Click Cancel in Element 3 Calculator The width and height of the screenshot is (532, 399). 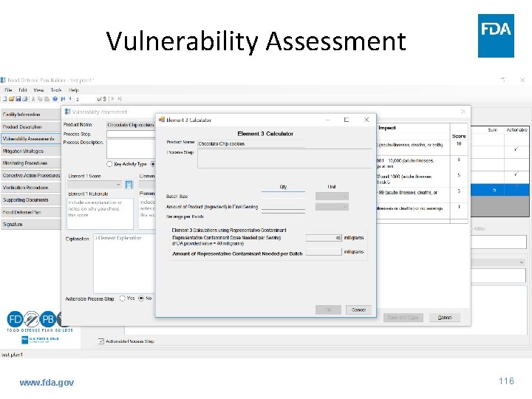(358, 310)
